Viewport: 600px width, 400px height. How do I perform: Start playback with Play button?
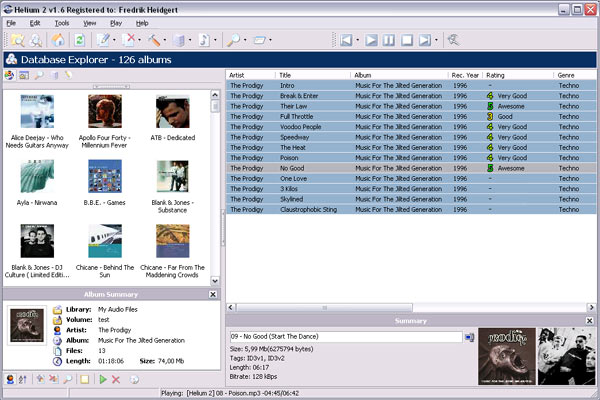click(371, 40)
